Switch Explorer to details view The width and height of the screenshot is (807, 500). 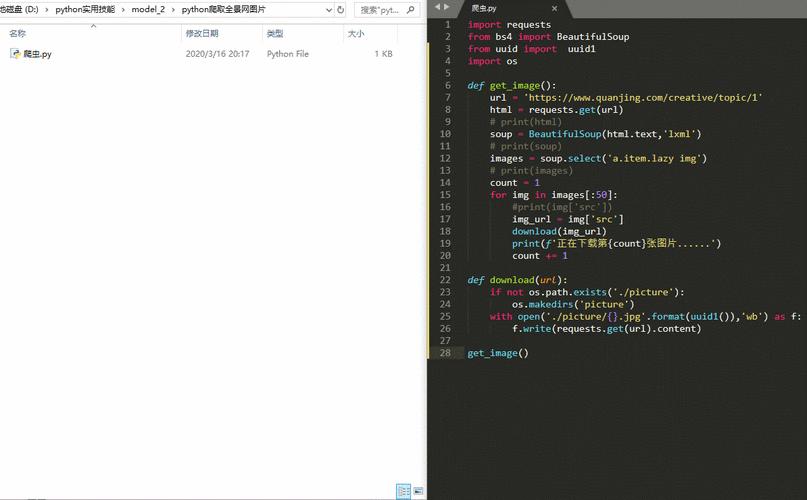(x=403, y=491)
